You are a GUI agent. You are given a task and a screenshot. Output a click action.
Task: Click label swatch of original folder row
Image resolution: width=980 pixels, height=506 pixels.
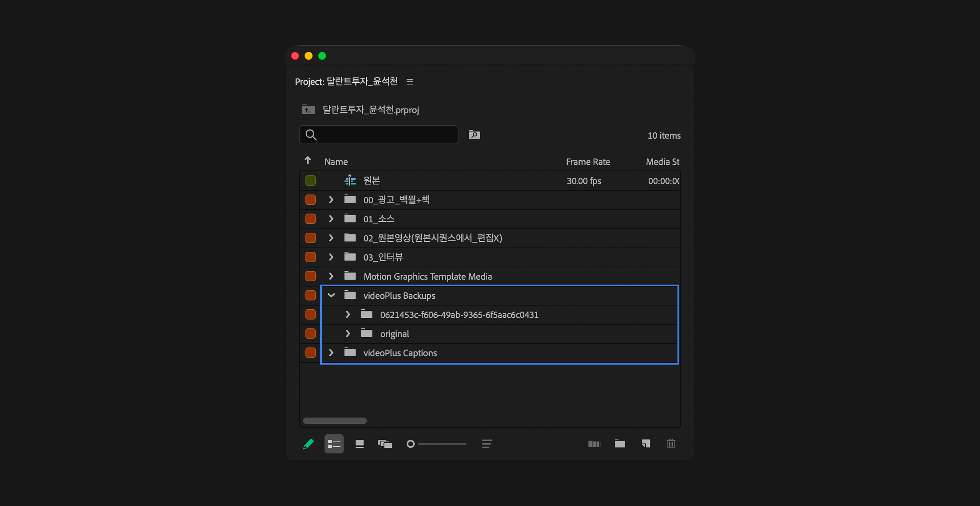(x=310, y=333)
